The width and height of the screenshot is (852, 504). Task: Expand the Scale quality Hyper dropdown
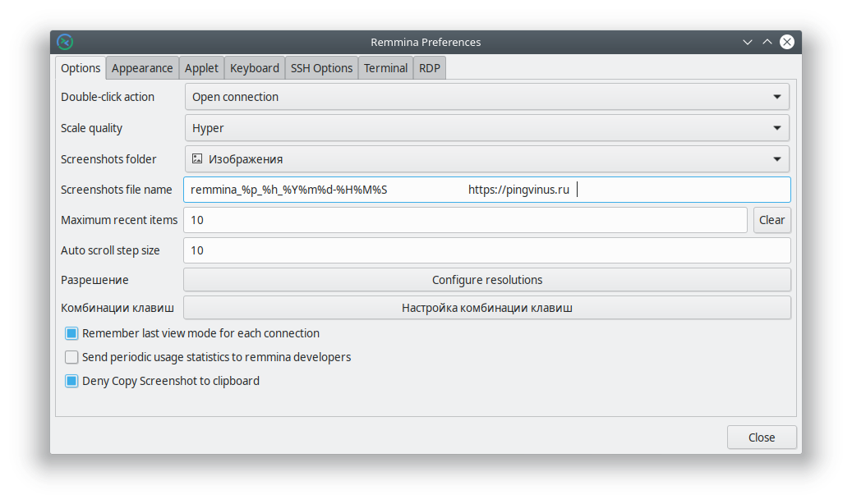coord(486,128)
